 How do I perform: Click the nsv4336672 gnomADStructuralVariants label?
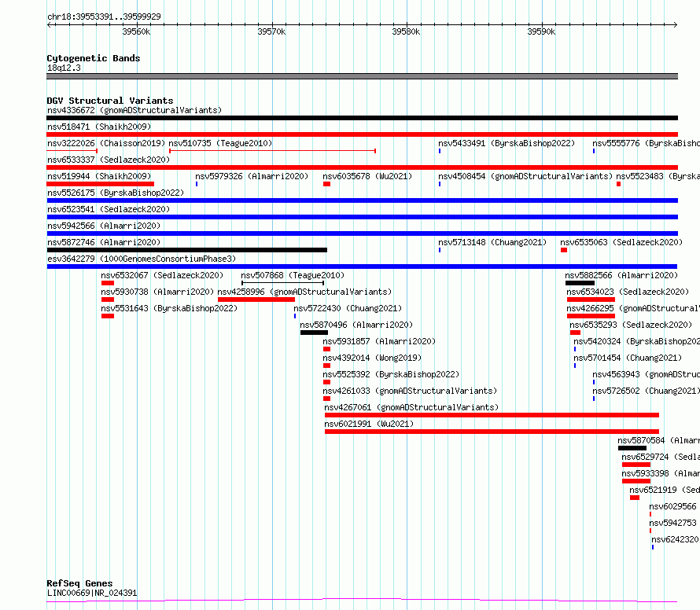click(x=134, y=110)
